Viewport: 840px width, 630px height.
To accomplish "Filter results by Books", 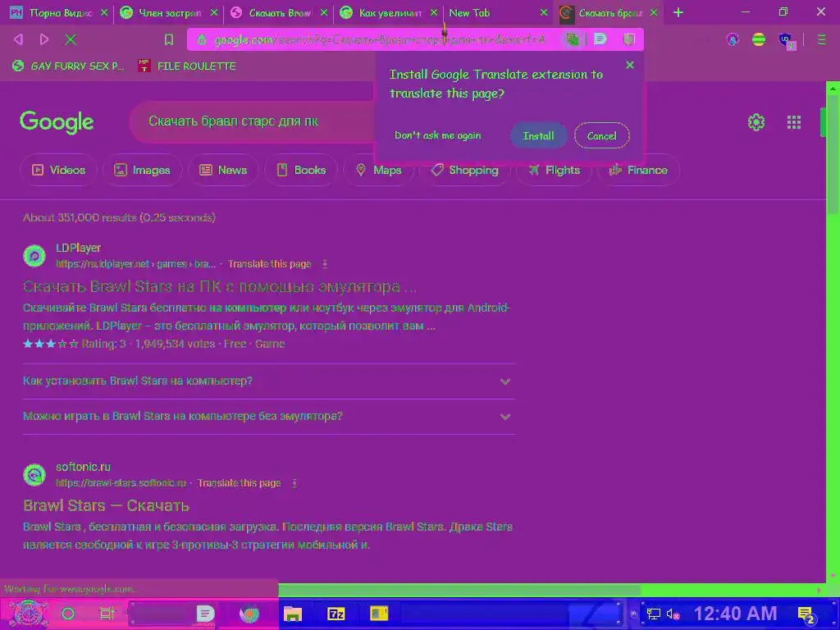I will tap(301, 171).
